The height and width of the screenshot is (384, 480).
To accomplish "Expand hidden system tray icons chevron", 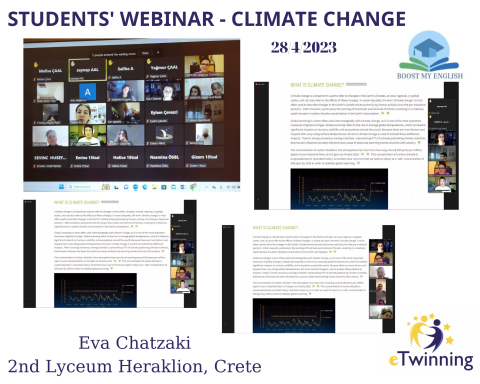I will [206, 187].
